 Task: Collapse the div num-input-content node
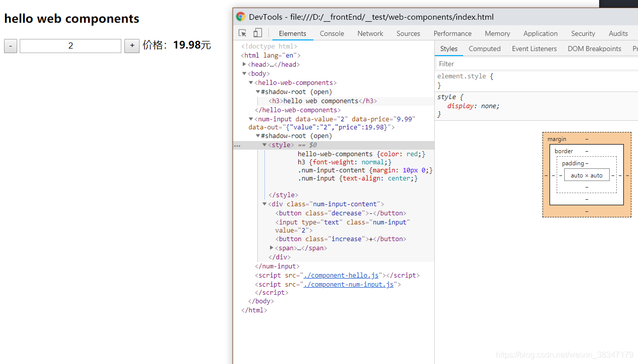pos(264,204)
